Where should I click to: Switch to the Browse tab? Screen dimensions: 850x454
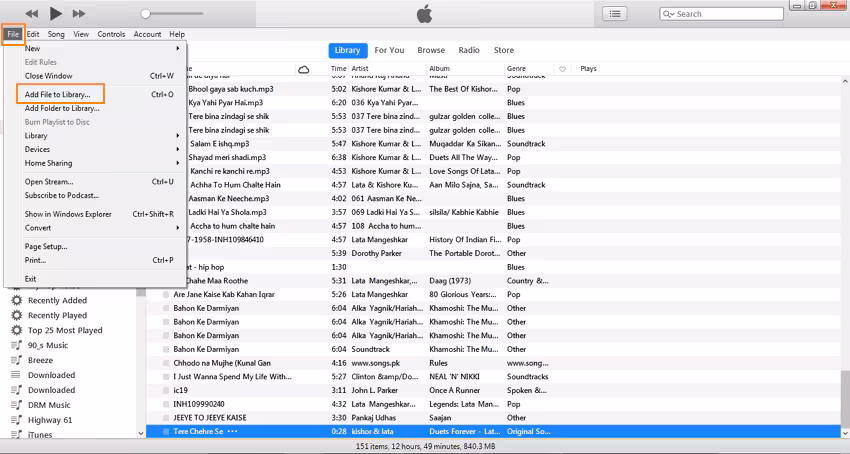coord(431,50)
